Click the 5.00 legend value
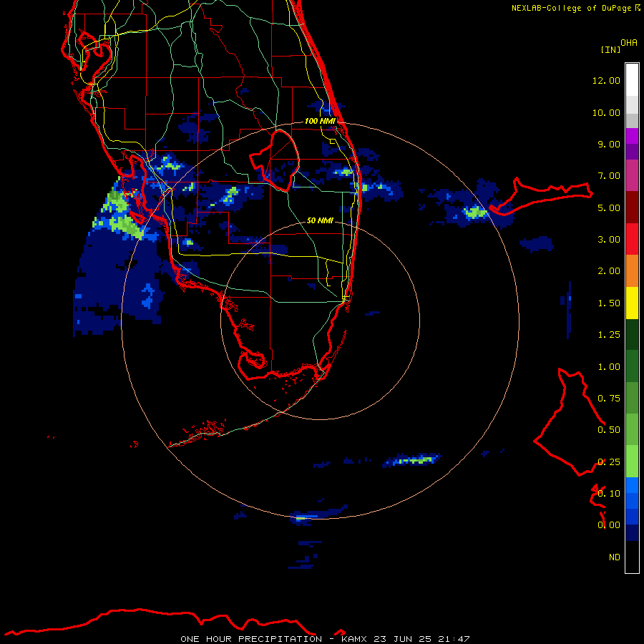This screenshot has height=644, width=644. pyautogui.click(x=609, y=208)
